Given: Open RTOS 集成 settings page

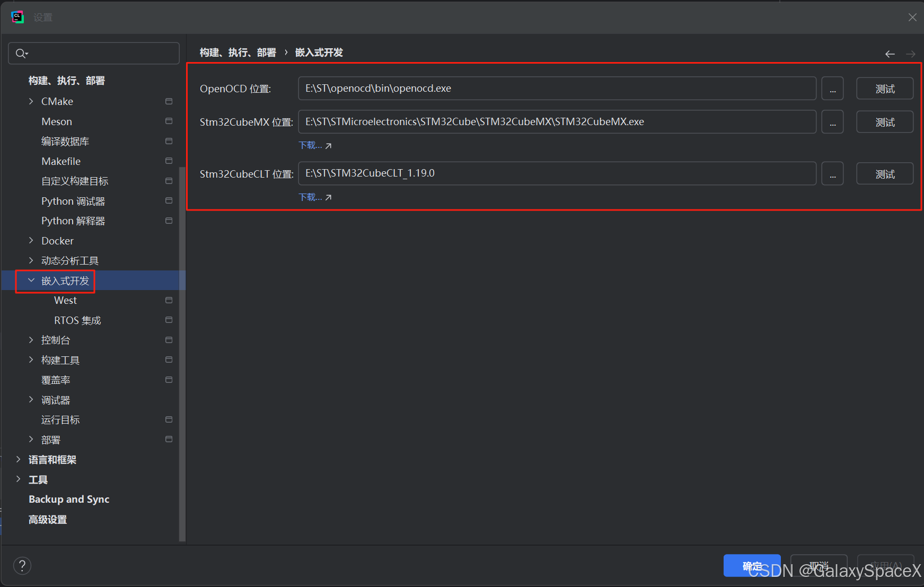Looking at the screenshot, I should 77,320.
